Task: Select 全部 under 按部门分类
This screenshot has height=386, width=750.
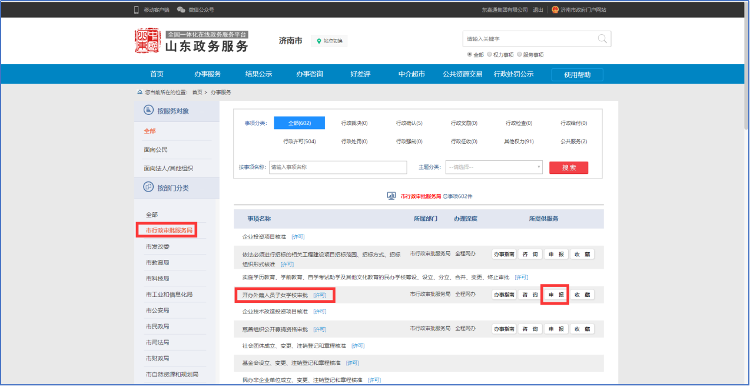Action: coord(152,214)
